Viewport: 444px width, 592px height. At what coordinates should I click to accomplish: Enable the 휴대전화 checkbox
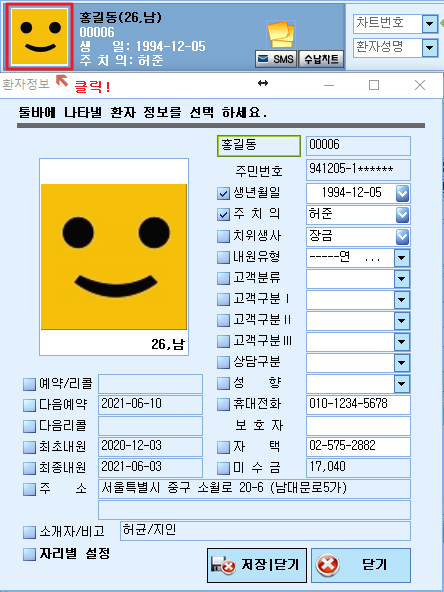coord(224,405)
